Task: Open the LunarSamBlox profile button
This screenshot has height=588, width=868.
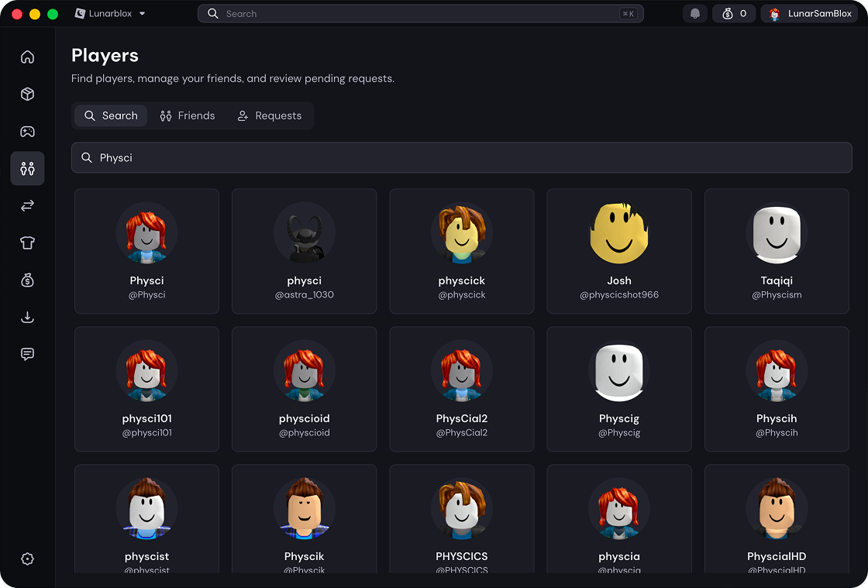Action: 809,14
